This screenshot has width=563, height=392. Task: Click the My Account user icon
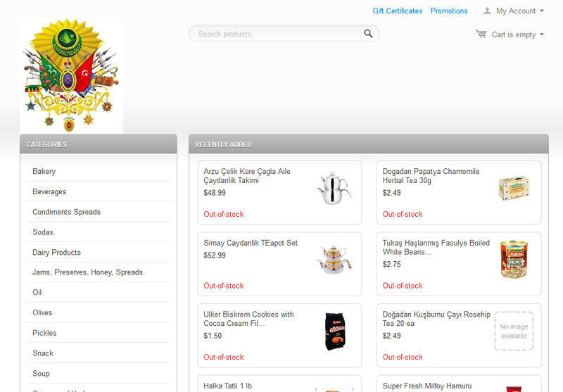click(x=487, y=11)
